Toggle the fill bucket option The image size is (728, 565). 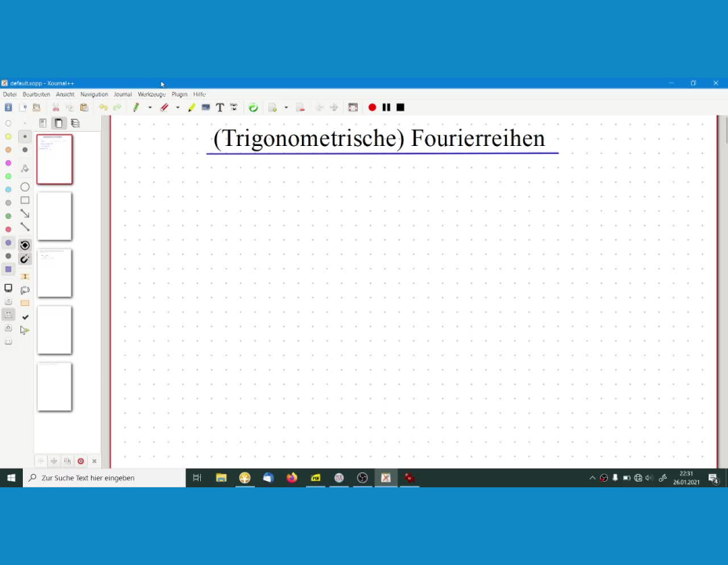[25, 169]
